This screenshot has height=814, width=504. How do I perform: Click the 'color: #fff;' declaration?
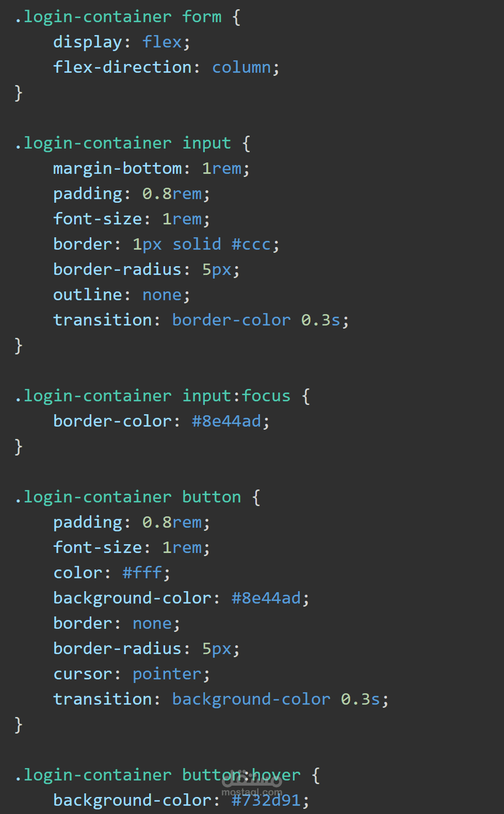point(112,573)
